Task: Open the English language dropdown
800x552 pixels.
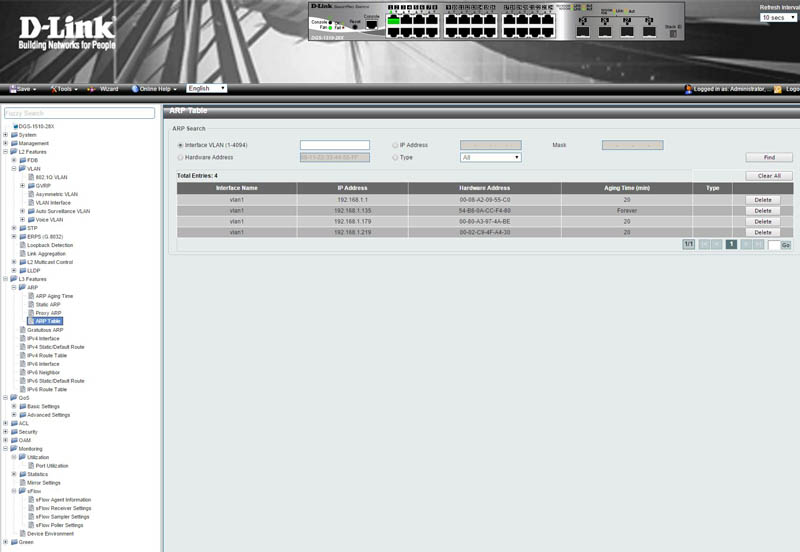Action: (x=207, y=88)
